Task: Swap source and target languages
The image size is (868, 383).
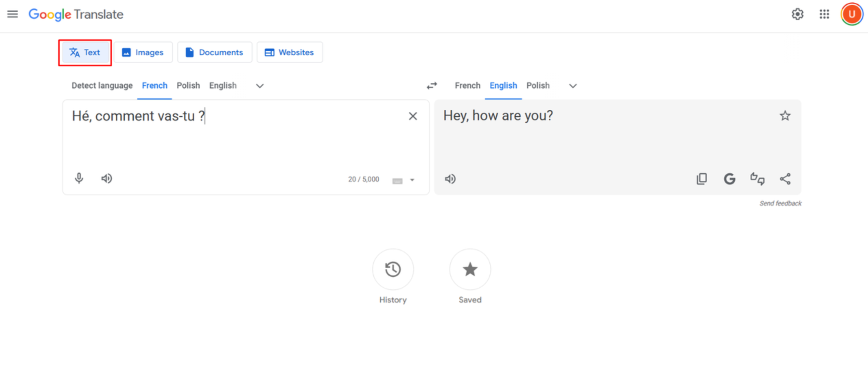Action: point(432,85)
